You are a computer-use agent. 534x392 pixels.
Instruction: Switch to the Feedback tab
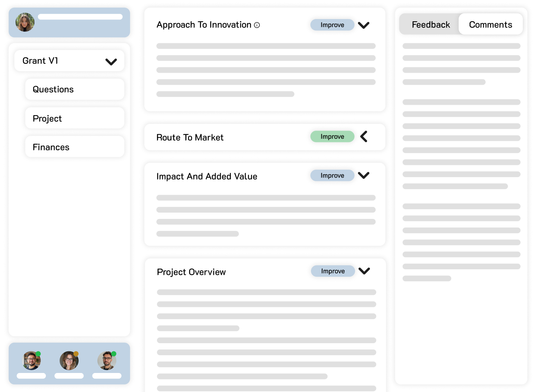tap(431, 25)
